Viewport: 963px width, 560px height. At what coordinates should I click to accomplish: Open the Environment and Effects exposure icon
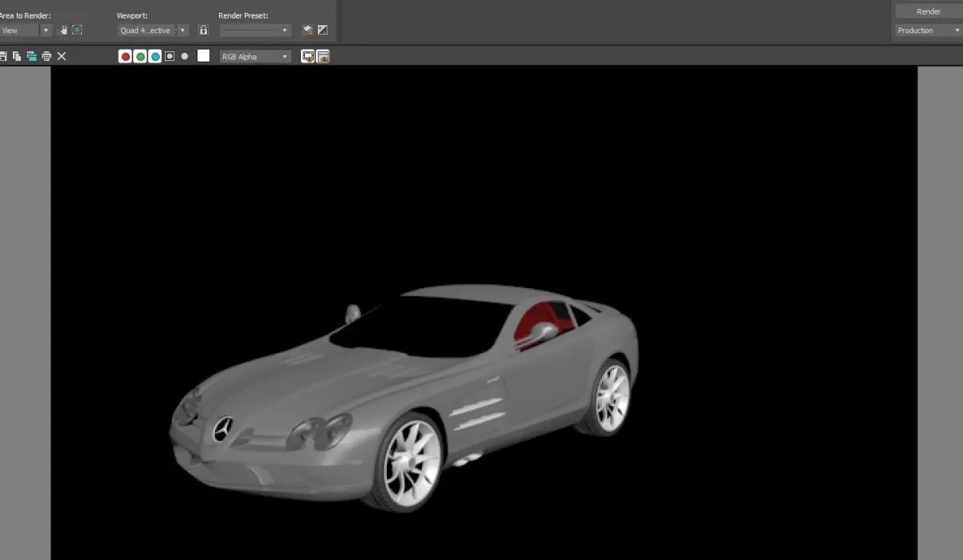pos(323,30)
